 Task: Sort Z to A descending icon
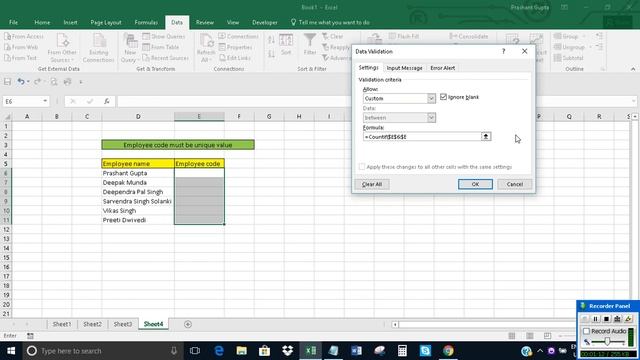pyautogui.click(x=271, y=53)
